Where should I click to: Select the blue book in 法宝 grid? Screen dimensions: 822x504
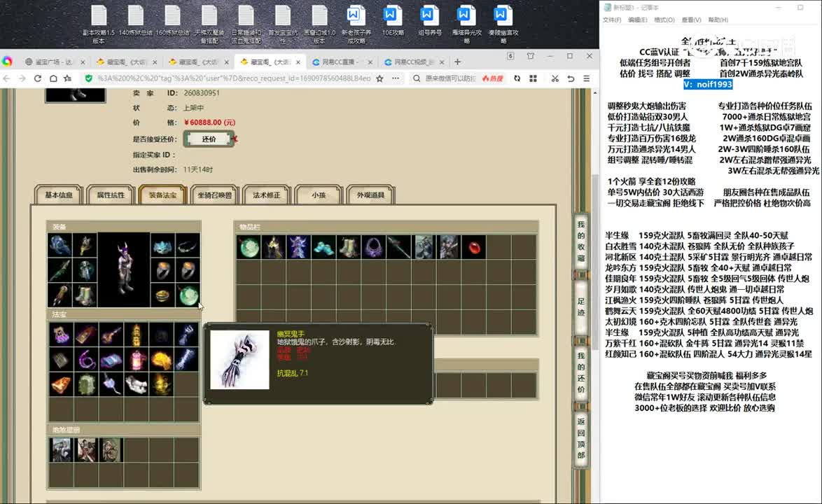point(111,360)
